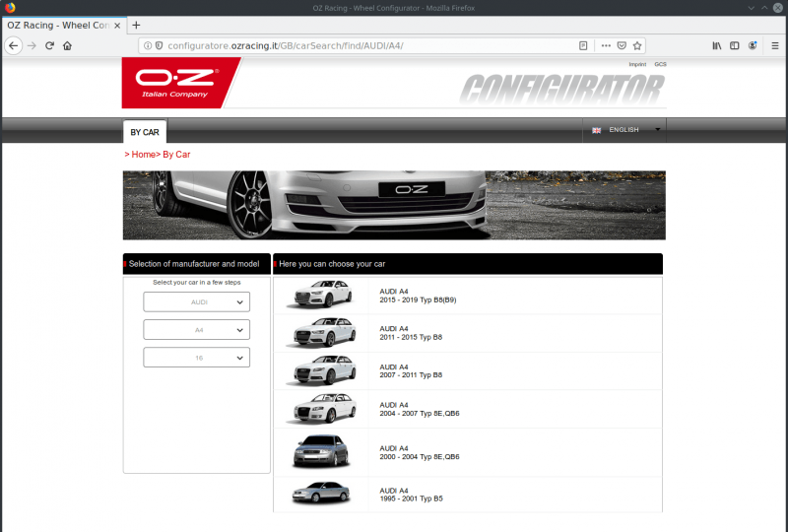788x532 pixels.
Task: Open the Firefox hamburger menu
Action: (x=775, y=45)
